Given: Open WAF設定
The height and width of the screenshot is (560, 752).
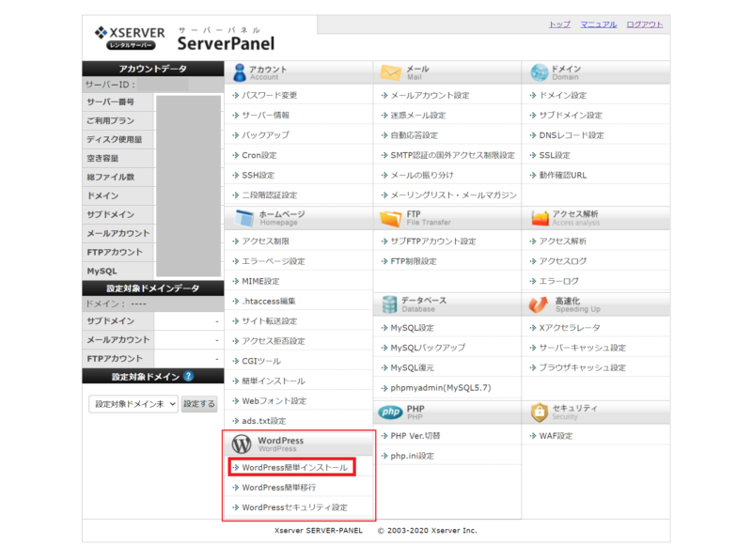Looking at the screenshot, I should (556, 436).
